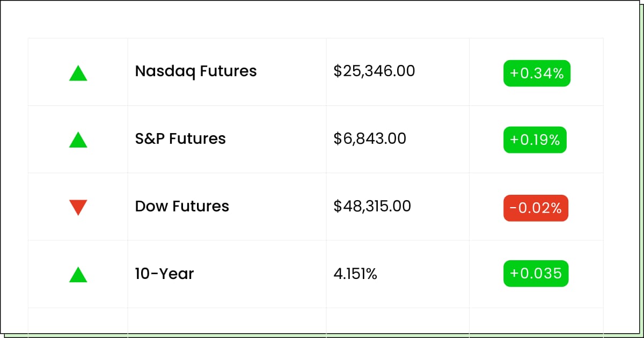Select the 10-Year label
This screenshot has height=338, width=644.
[x=164, y=274]
